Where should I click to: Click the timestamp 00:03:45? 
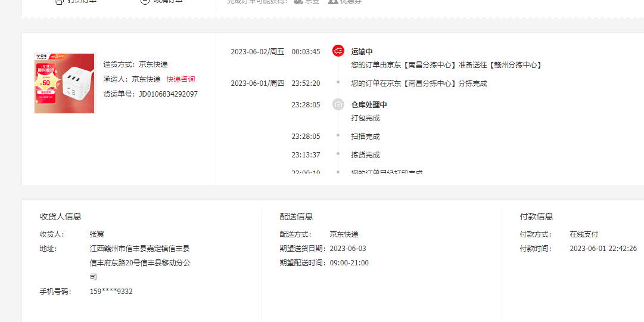tap(306, 51)
